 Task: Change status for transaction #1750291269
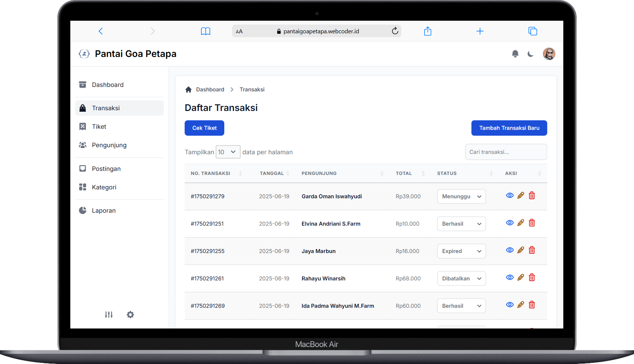point(461,306)
